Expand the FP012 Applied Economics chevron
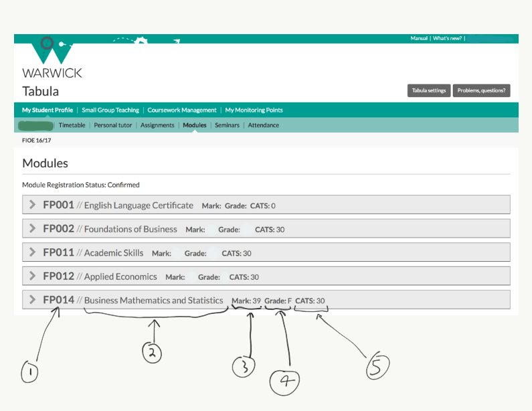 tap(32, 276)
